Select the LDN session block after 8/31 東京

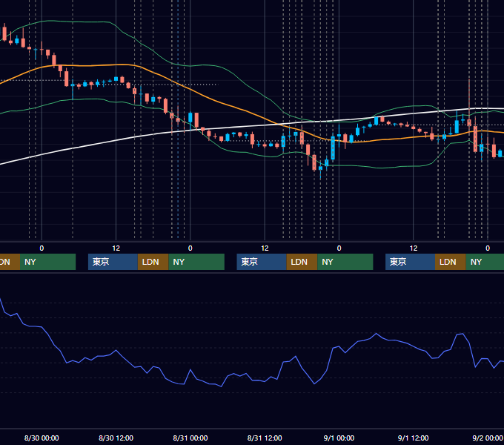point(302,262)
